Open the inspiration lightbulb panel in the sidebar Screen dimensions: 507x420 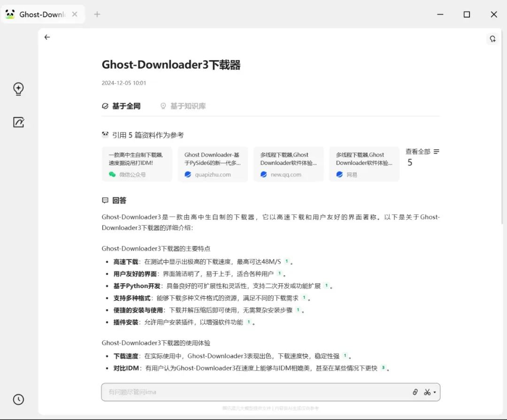click(18, 89)
